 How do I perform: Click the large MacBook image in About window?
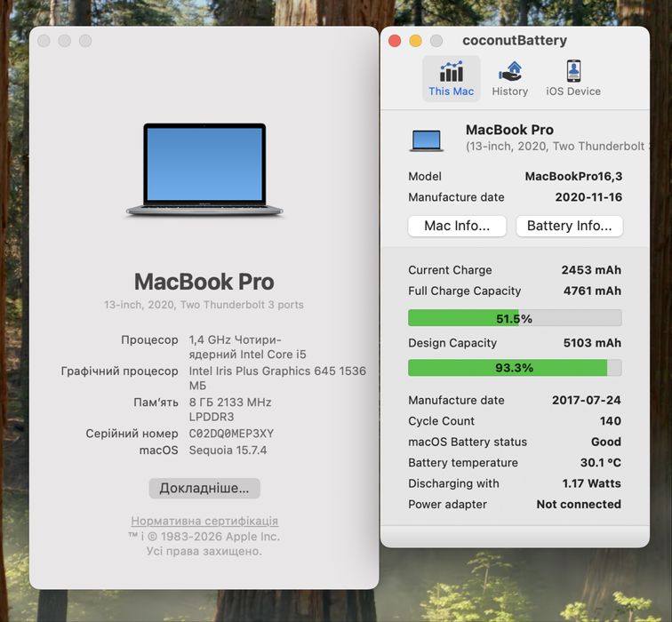coord(204,170)
